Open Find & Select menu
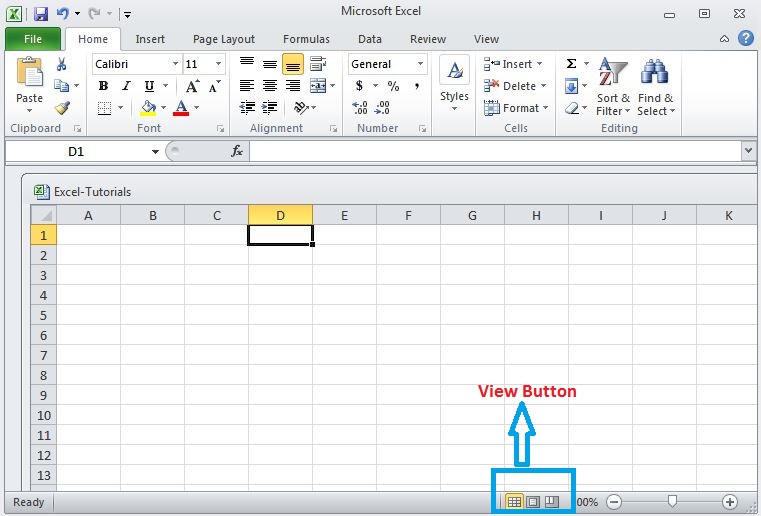This screenshot has height=516, width=761. (656, 87)
